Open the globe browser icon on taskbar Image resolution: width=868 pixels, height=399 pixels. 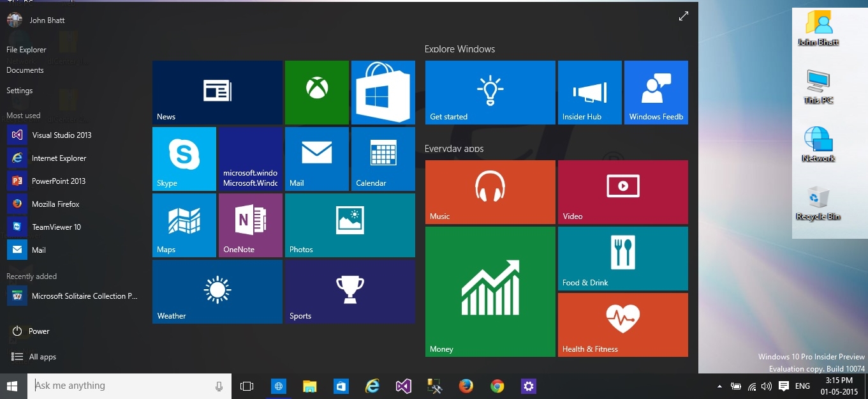click(x=279, y=386)
